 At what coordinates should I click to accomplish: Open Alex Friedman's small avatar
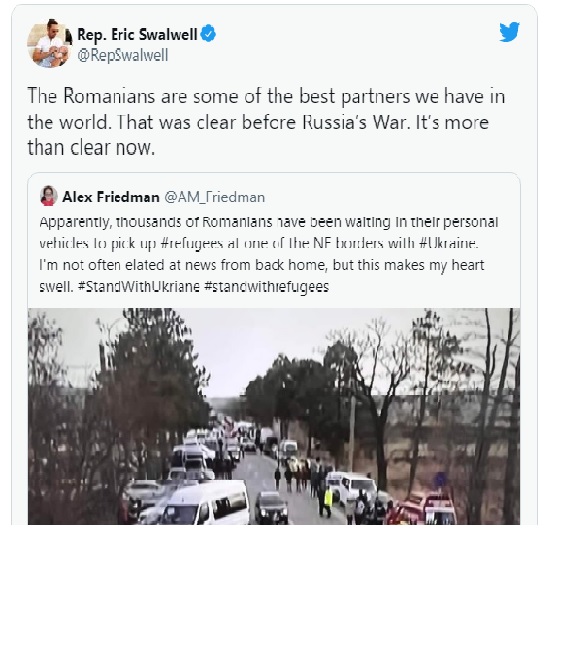tap(48, 196)
